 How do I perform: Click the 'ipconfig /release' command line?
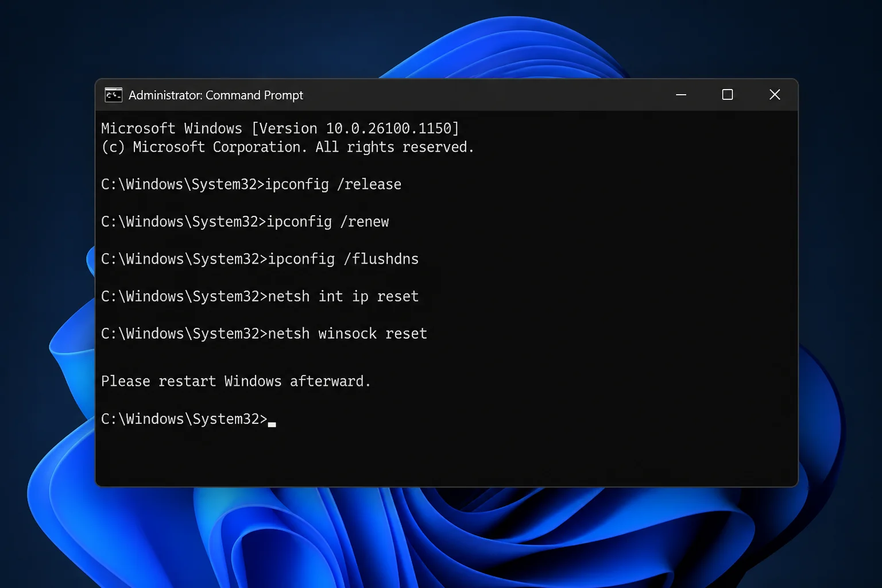252,185
